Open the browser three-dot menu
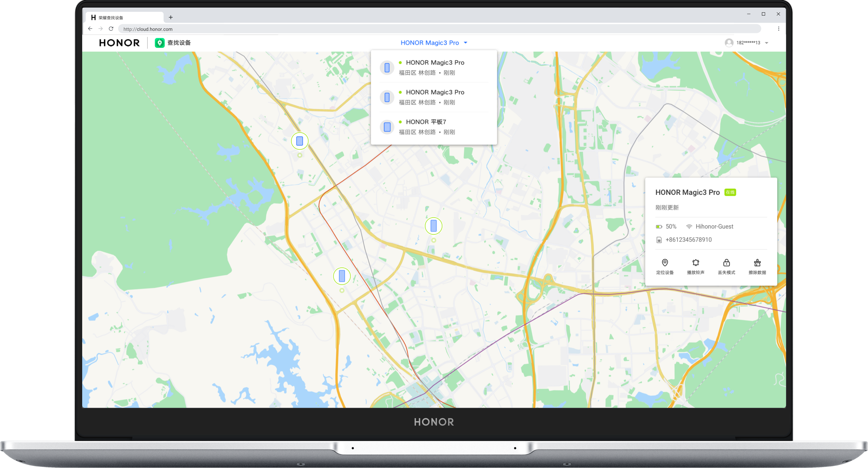This screenshot has width=868, height=468. pos(778,29)
